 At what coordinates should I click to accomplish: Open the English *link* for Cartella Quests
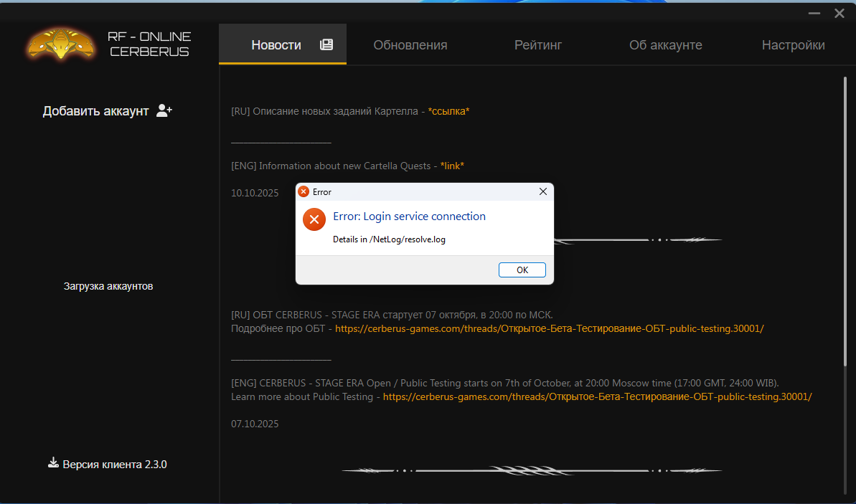pos(452,166)
